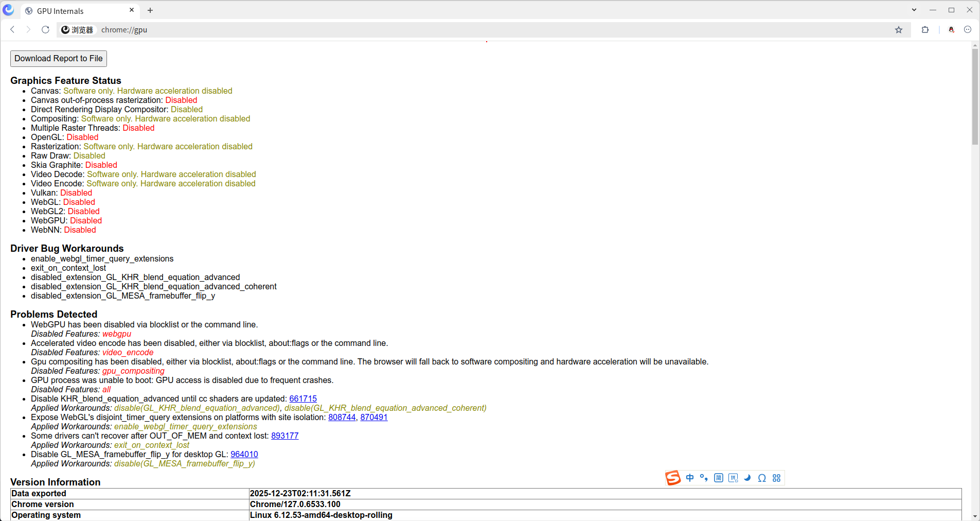Open bug link 808744
This screenshot has width=980, height=521.
point(342,418)
